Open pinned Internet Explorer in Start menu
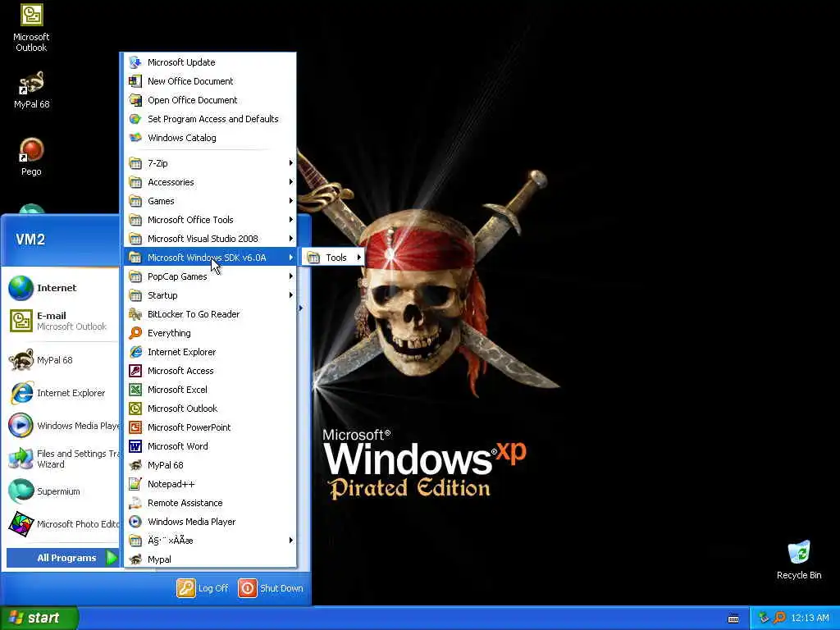This screenshot has height=630, width=840. 62,393
